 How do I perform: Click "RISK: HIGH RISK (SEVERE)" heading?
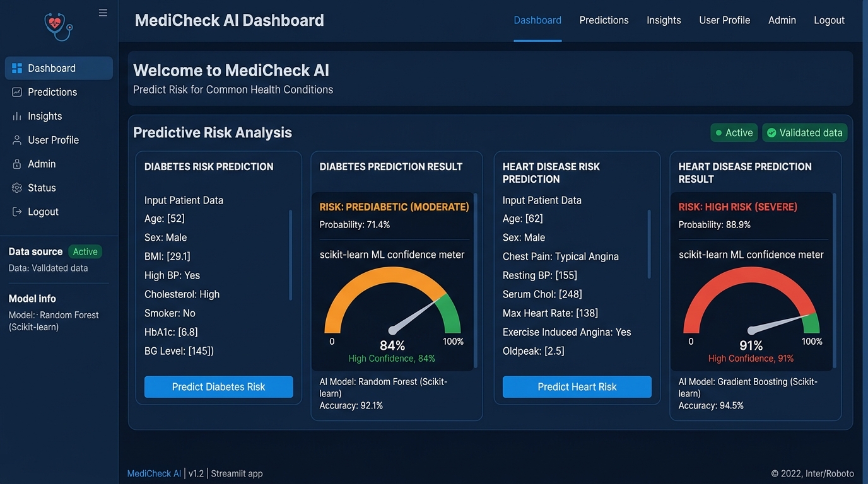pos(738,207)
